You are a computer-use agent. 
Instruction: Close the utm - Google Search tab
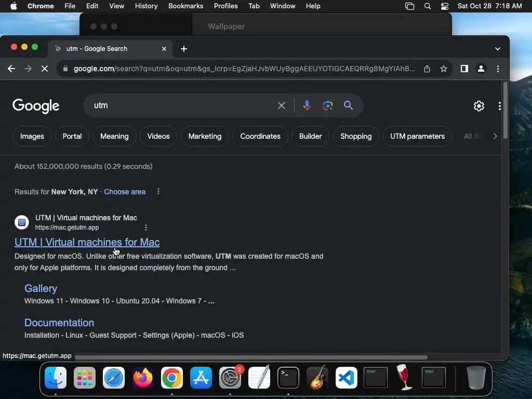(x=164, y=49)
